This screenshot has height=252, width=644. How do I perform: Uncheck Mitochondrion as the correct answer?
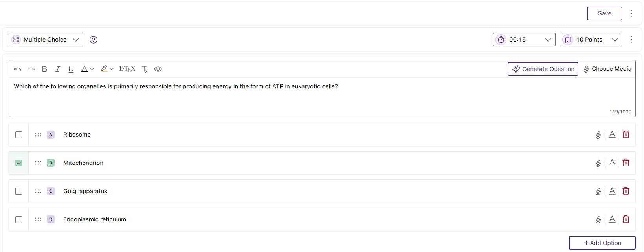click(18, 163)
